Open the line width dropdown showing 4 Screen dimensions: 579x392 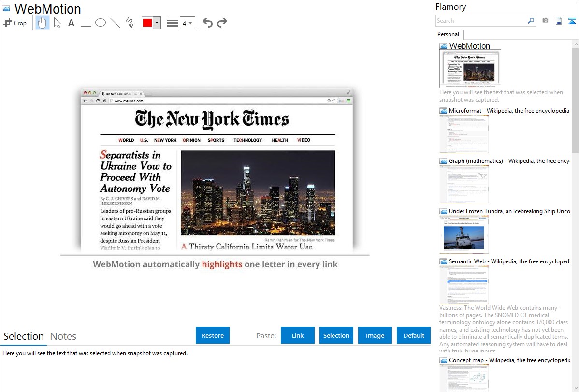[x=188, y=23]
